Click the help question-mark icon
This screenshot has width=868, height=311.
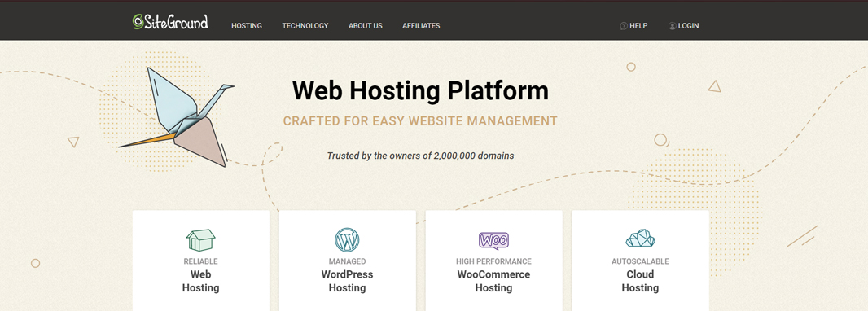coord(624,25)
